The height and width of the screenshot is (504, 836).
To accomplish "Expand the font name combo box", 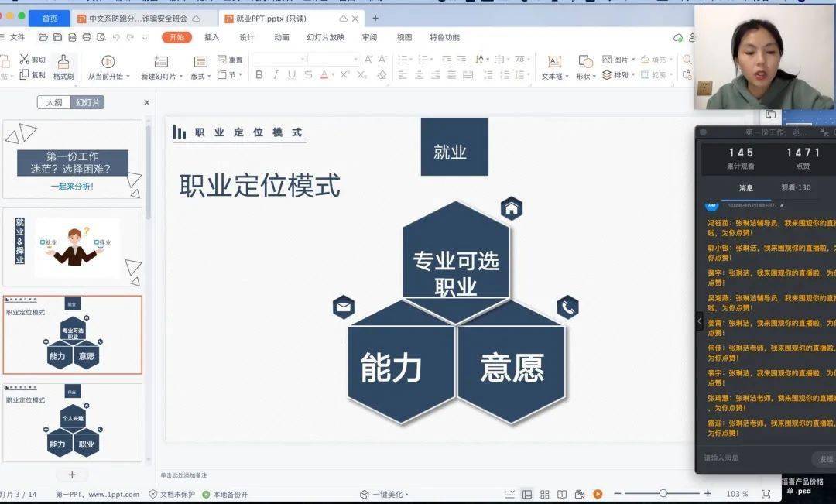I will click(x=279, y=59).
